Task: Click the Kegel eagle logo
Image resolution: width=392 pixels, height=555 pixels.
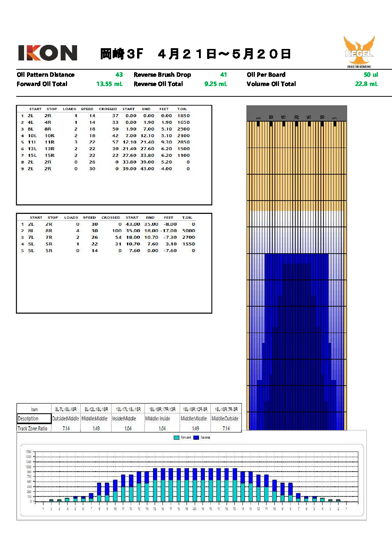Action: (359, 51)
